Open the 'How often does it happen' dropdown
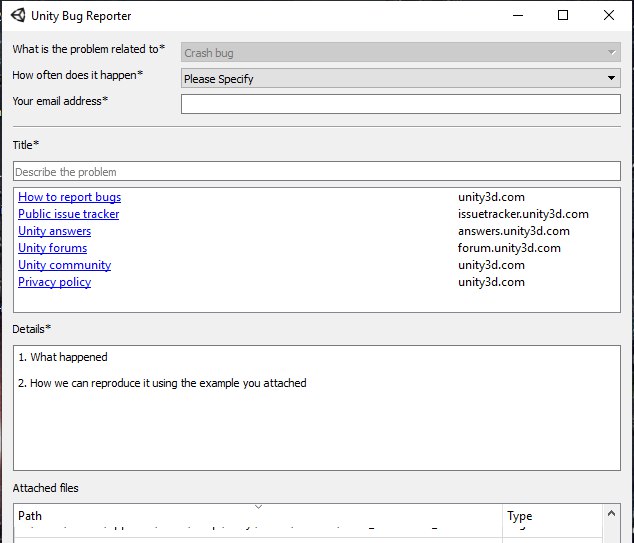The image size is (634, 543). point(401,78)
